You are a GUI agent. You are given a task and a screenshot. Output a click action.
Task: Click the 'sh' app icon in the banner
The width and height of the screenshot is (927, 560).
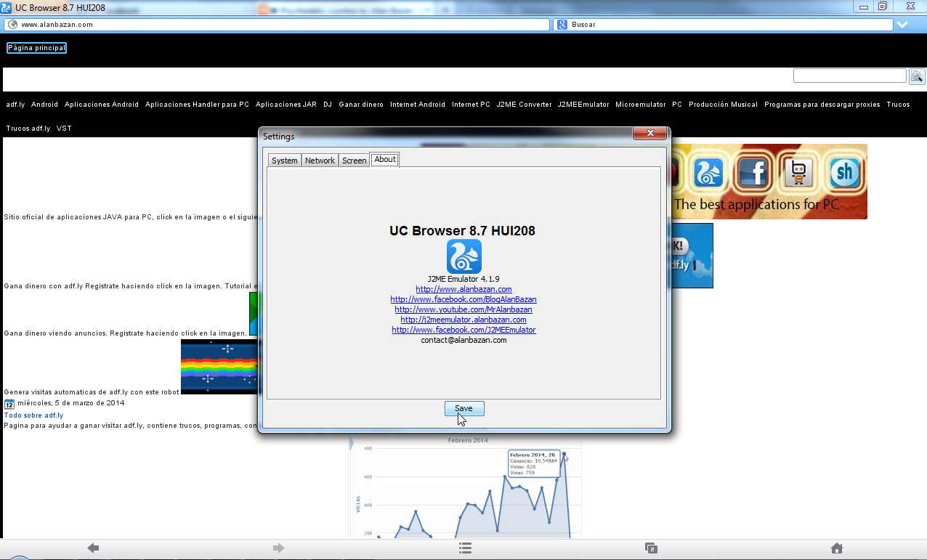pos(843,173)
